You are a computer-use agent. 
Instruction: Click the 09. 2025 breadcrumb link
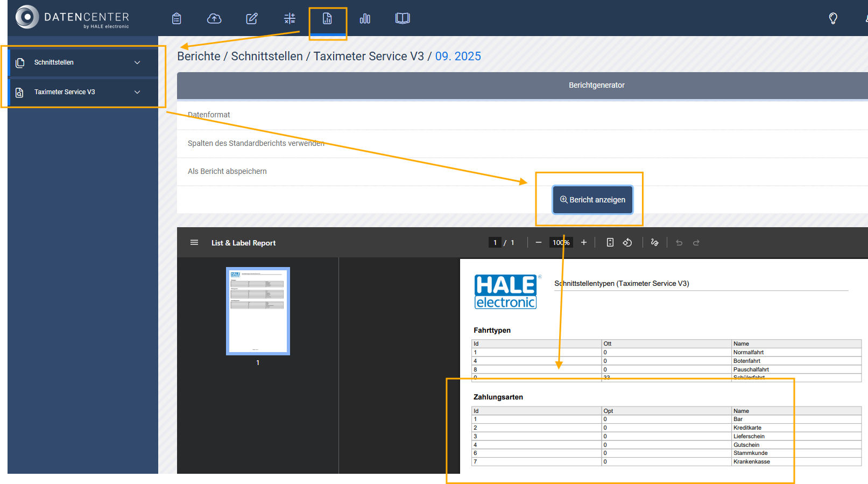point(458,57)
